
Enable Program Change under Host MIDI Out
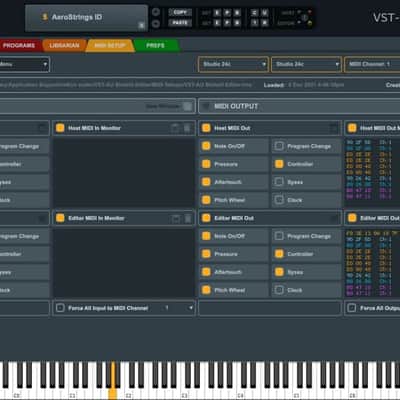pyautogui.click(x=279, y=146)
